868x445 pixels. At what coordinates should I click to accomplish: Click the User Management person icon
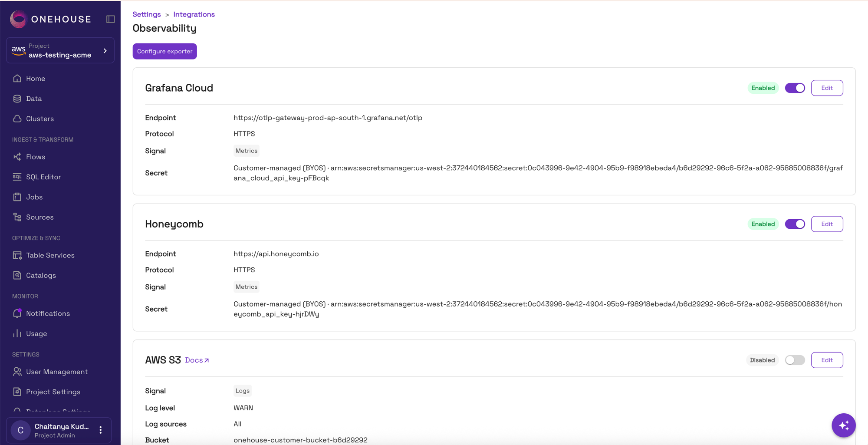pos(17,372)
